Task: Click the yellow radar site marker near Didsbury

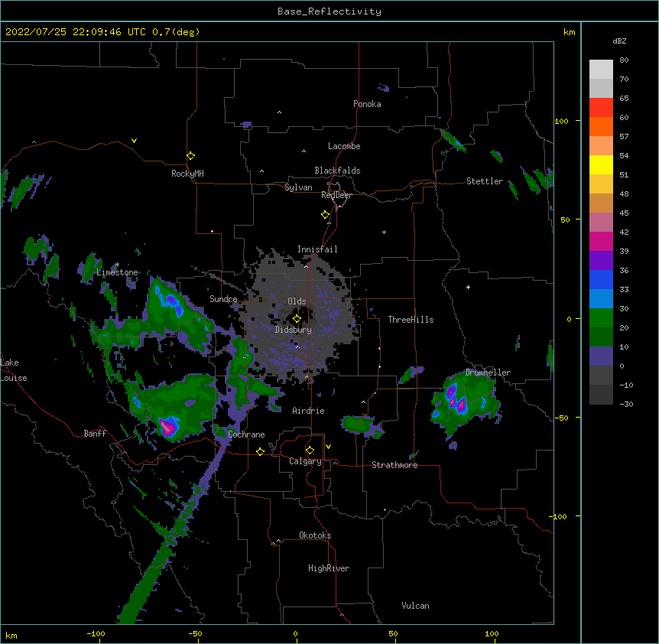Action: click(x=297, y=318)
